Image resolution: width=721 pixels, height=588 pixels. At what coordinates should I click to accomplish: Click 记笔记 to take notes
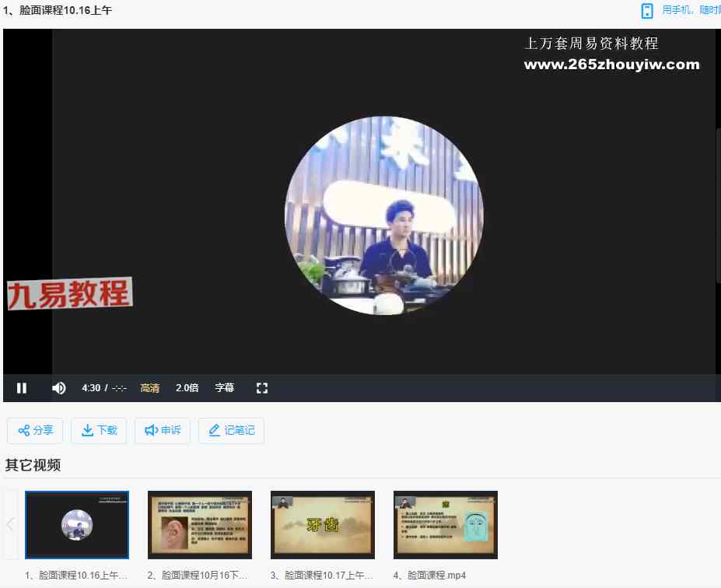pos(231,431)
